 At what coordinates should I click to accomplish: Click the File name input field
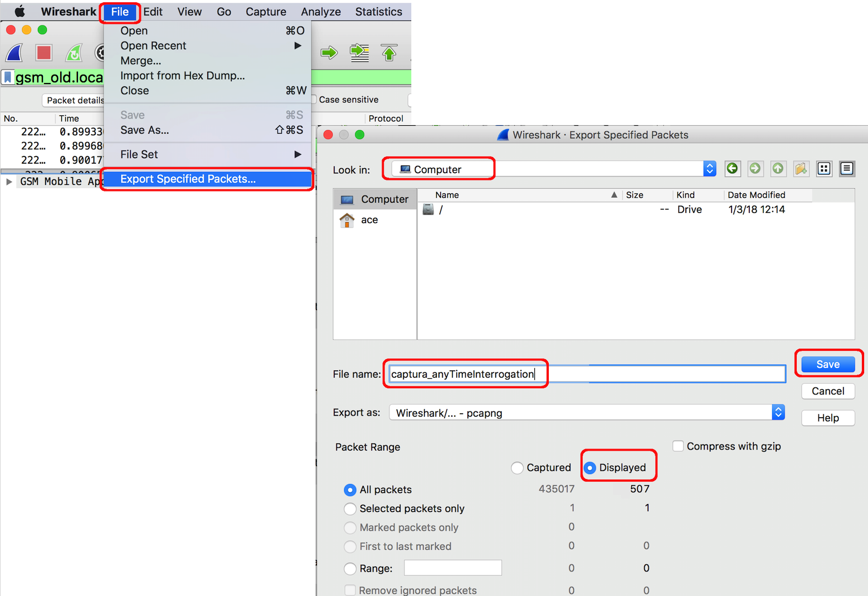pyautogui.click(x=587, y=374)
